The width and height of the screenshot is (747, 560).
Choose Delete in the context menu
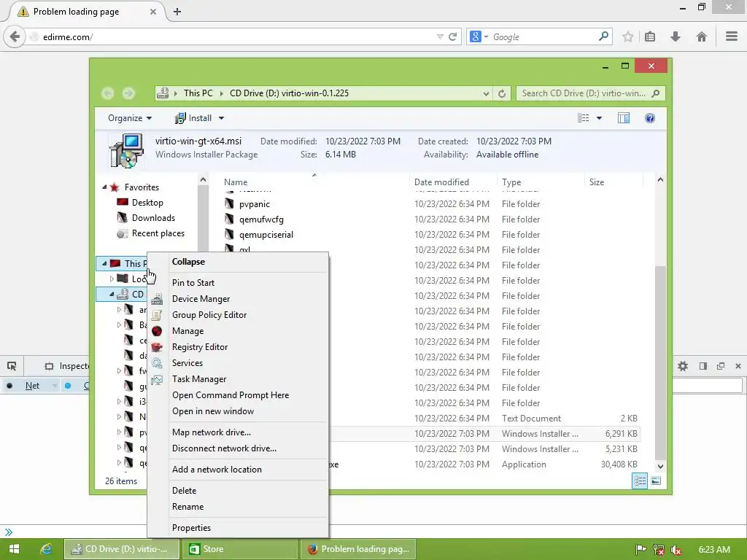[184, 491]
